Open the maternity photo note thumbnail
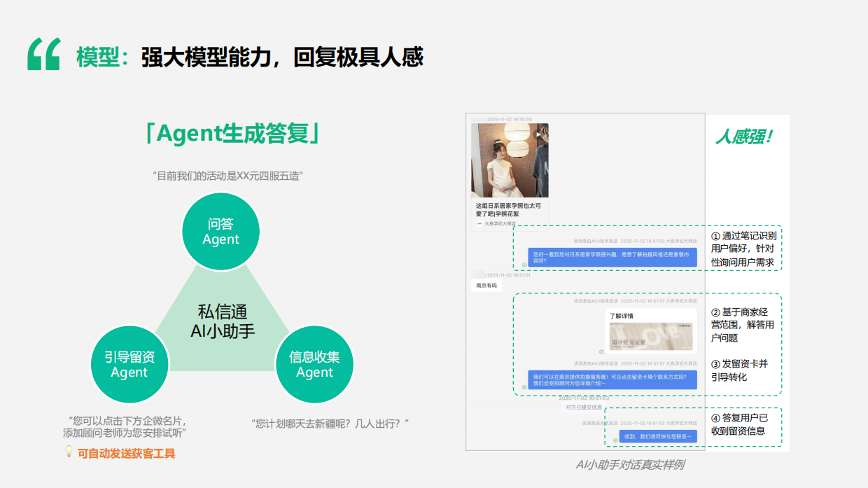868x488 pixels. click(510, 160)
